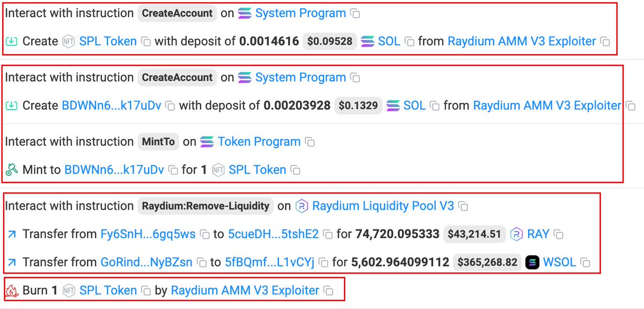Copy SPL Token address in the Burn row

coord(145,291)
